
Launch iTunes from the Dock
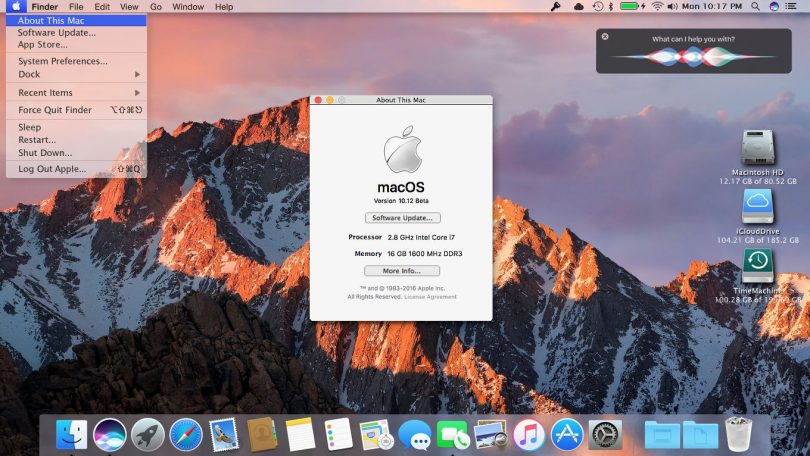pyautogui.click(x=529, y=435)
